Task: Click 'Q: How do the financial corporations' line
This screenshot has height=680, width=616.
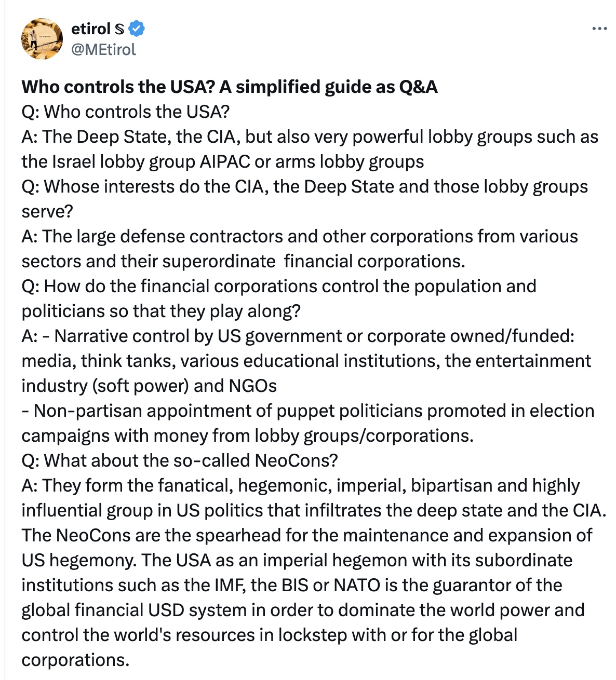Action: point(278,286)
